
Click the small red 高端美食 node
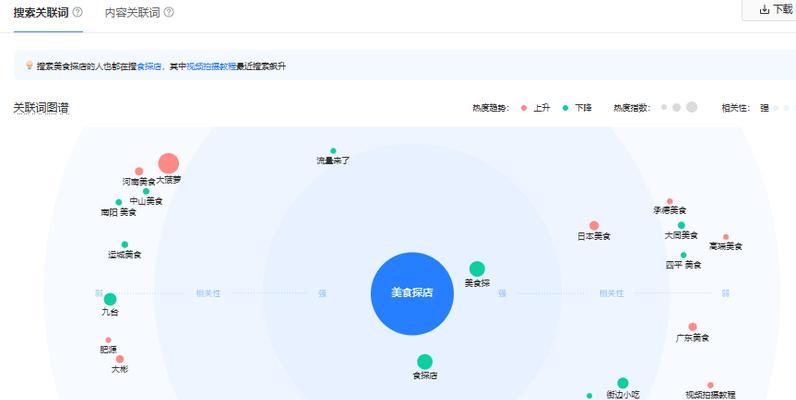click(x=726, y=237)
